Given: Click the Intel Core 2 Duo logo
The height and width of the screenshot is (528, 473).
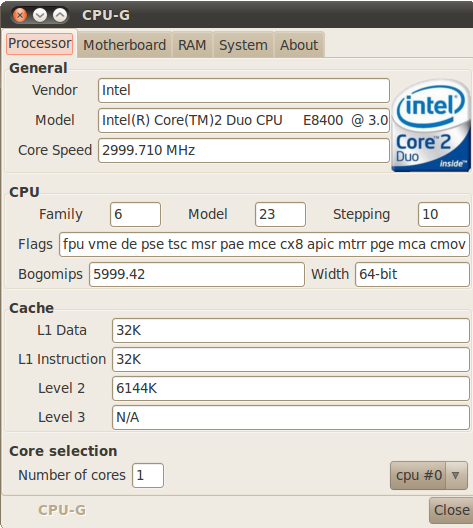Looking at the screenshot, I should [x=431, y=126].
